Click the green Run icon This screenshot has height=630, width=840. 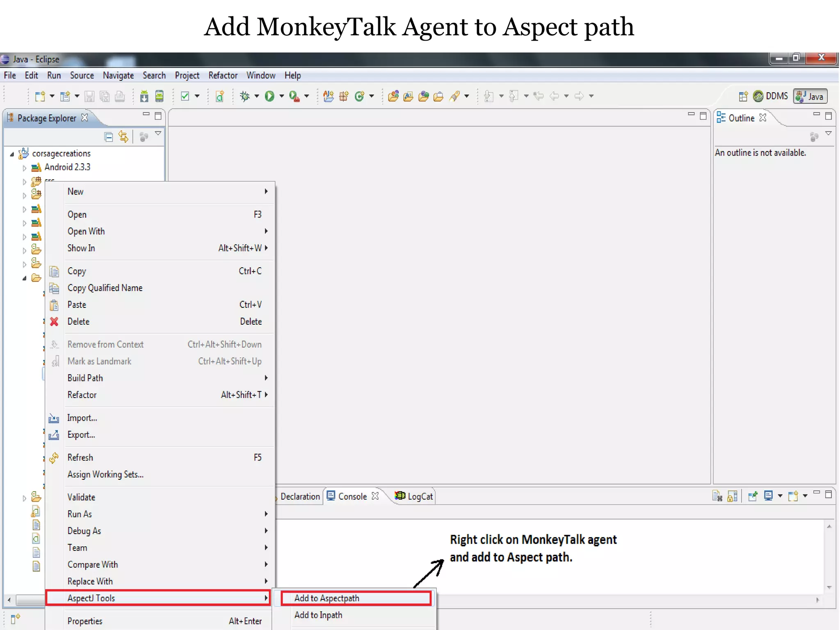[x=269, y=96]
